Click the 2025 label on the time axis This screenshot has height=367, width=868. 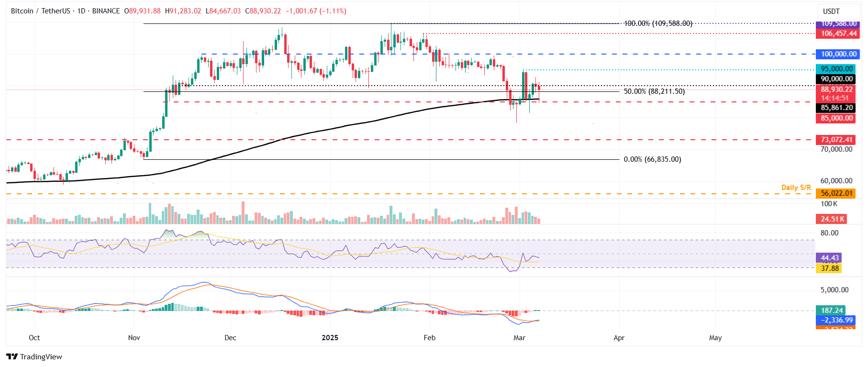pyautogui.click(x=330, y=338)
